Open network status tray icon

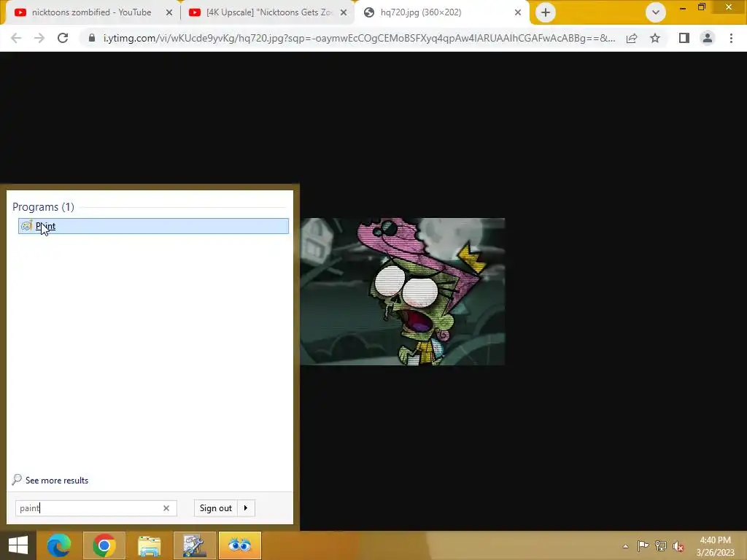tap(661, 546)
